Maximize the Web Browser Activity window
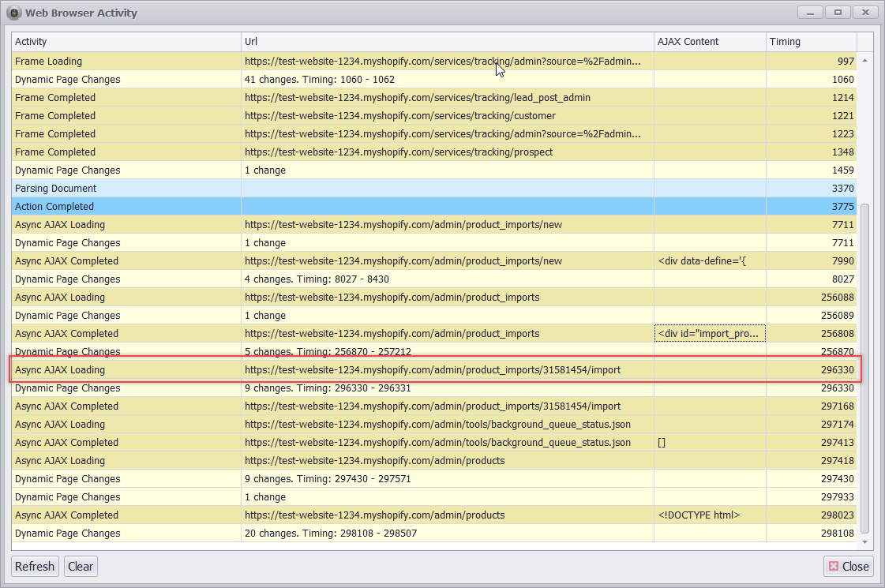 point(838,12)
